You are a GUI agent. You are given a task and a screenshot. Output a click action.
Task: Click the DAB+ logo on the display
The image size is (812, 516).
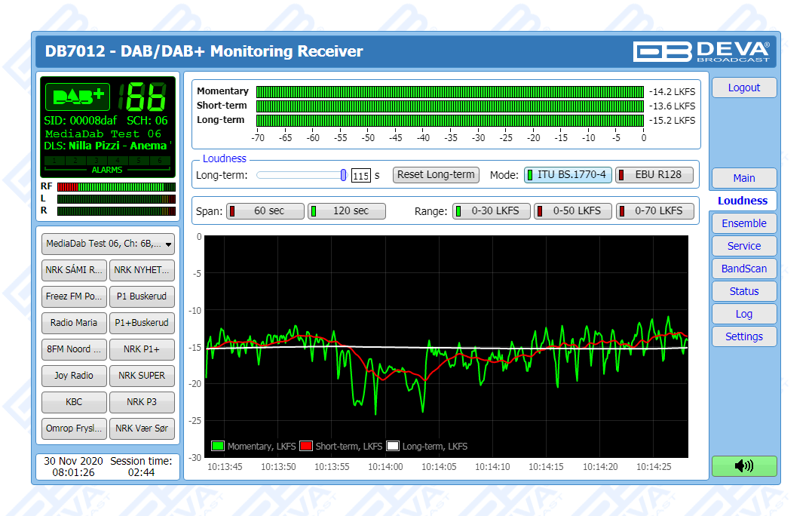pos(78,97)
